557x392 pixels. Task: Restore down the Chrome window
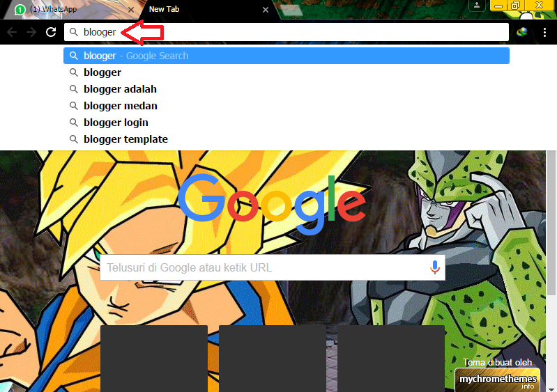point(515,6)
